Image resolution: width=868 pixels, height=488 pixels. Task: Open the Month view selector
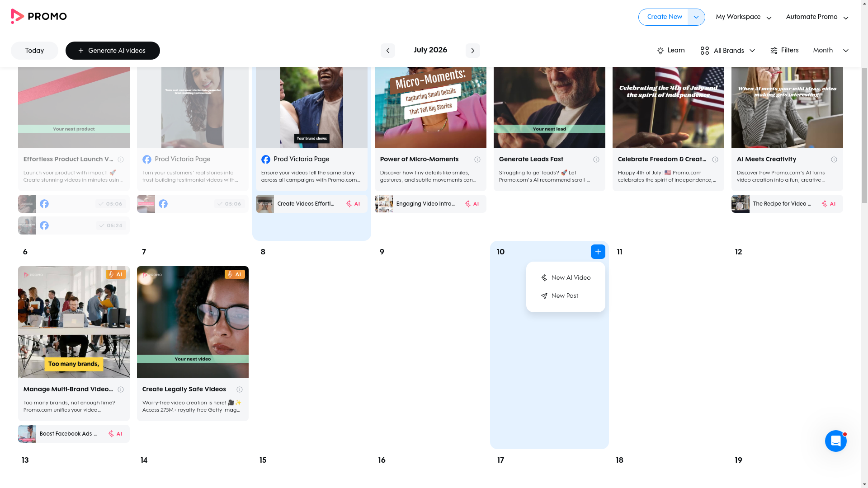coord(830,51)
